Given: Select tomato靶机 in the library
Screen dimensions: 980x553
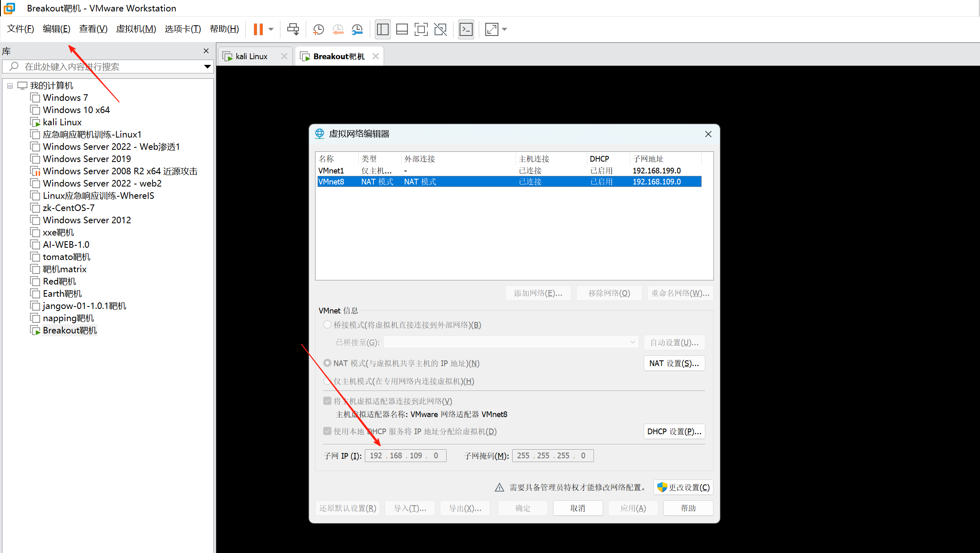Looking at the screenshot, I should tap(67, 257).
